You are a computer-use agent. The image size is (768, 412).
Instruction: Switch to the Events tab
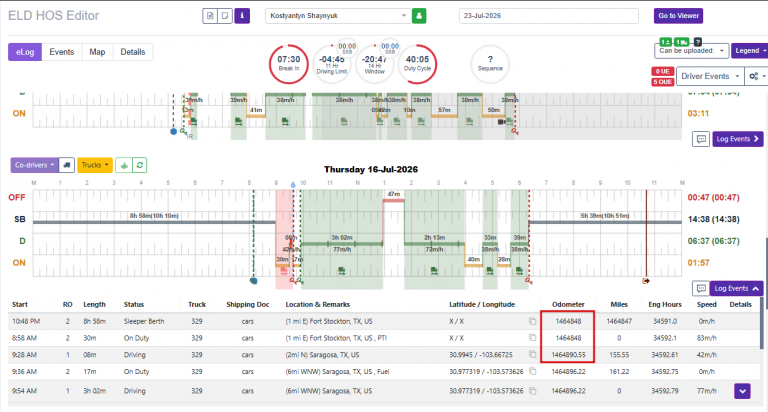(62, 52)
